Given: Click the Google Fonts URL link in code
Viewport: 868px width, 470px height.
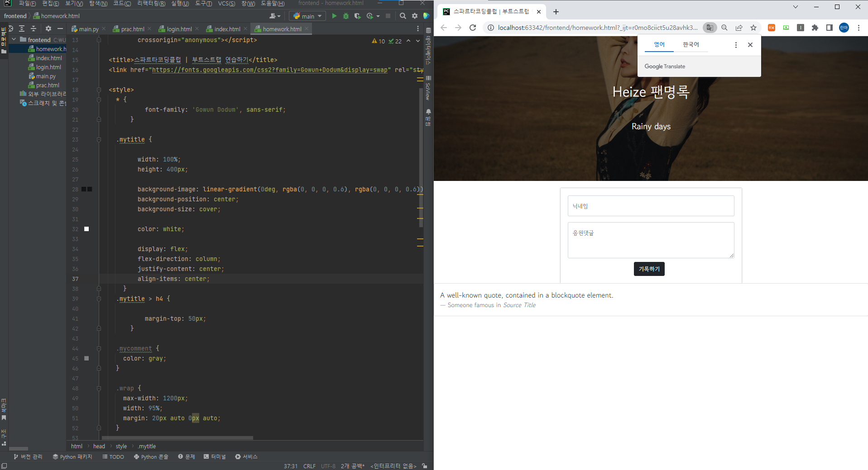Looking at the screenshot, I should 270,70.
